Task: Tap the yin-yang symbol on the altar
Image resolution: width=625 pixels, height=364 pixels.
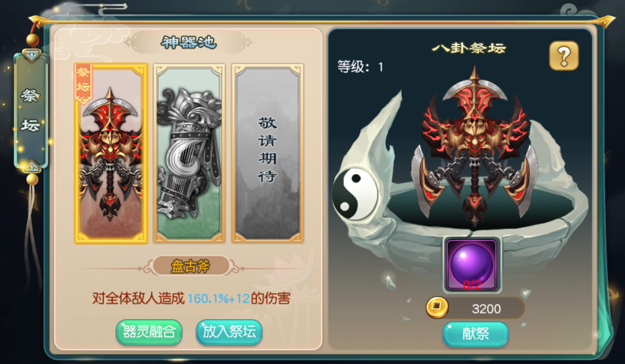Action: point(354,193)
